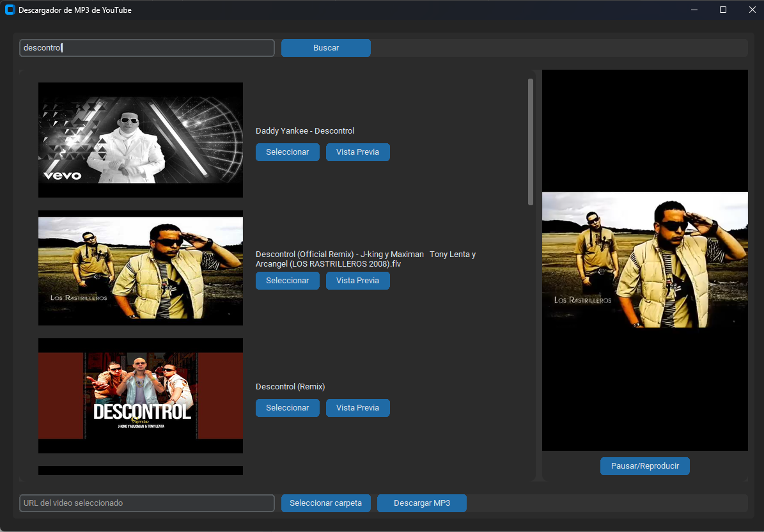The image size is (764, 532).
Task: Click the Seleccionar carpeta button
Action: pyautogui.click(x=326, y=503)
